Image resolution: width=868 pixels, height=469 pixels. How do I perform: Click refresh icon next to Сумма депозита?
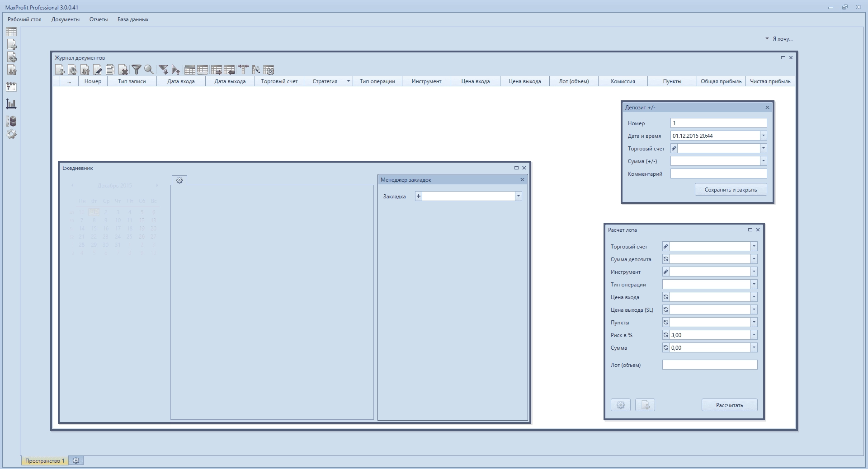(666, 259)
